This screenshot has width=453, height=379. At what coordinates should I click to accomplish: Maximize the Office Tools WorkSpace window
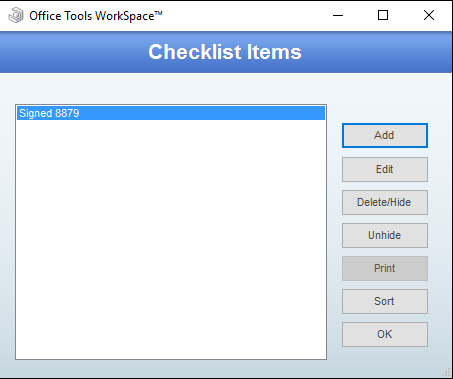tap(383, 15)
